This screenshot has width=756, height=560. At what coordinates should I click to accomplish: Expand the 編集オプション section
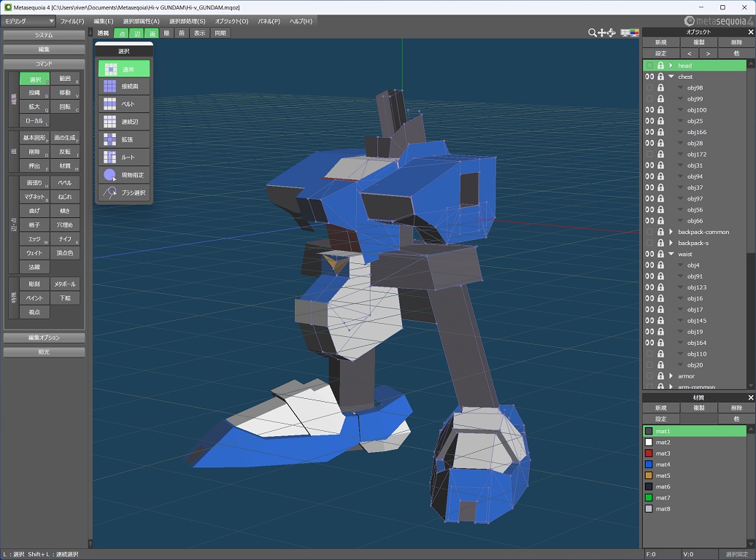[44, 338]
